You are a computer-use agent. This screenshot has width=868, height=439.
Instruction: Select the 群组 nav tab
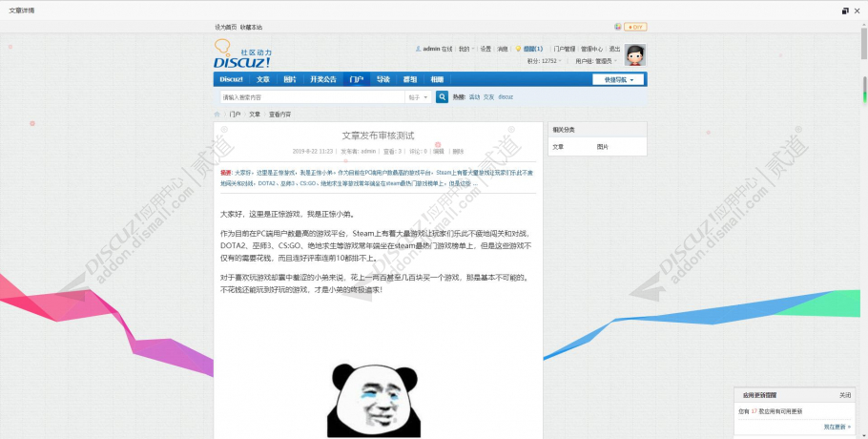pyautogui.click(x=409, y=79)
